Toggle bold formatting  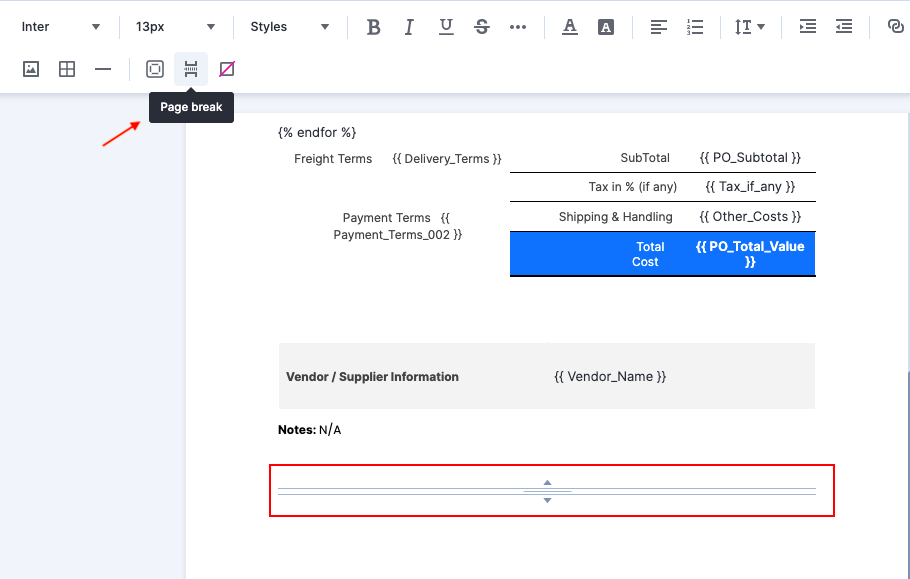click(374, 27)
